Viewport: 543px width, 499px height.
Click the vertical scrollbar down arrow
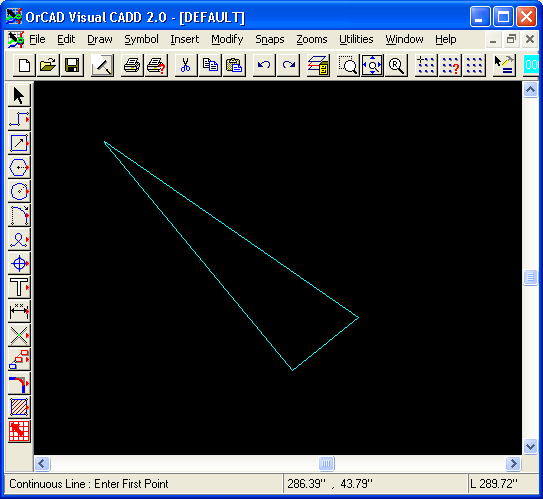click(x=530, y=446)
